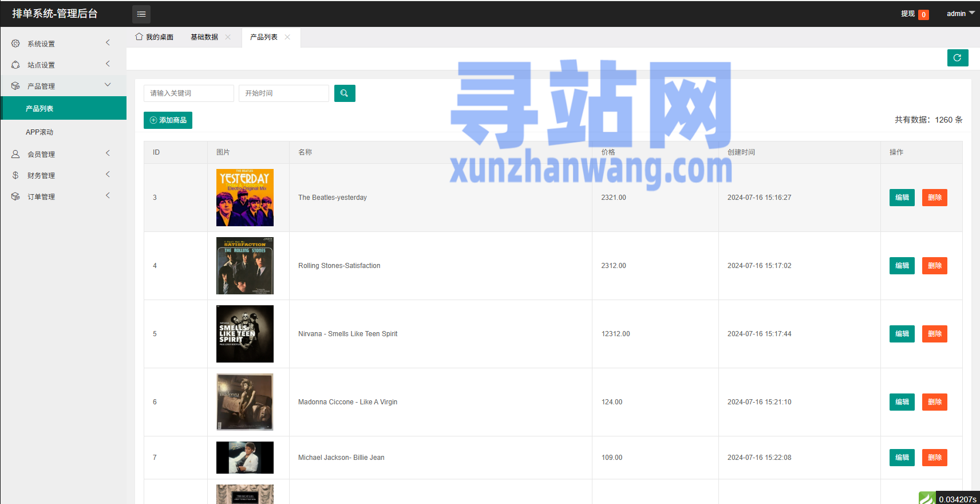Close the 基础数据 tab with its X

228,37
